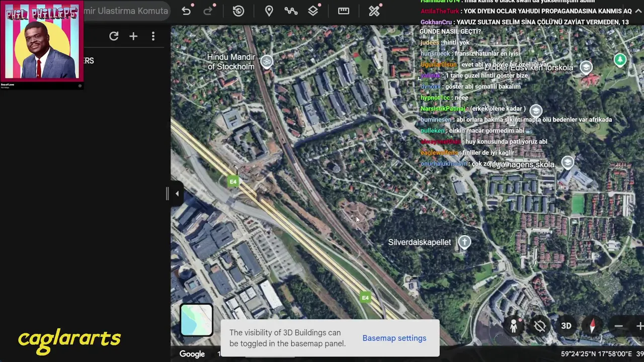
Task: Select the Add placemark pin tool
Action: coord(269,11)
